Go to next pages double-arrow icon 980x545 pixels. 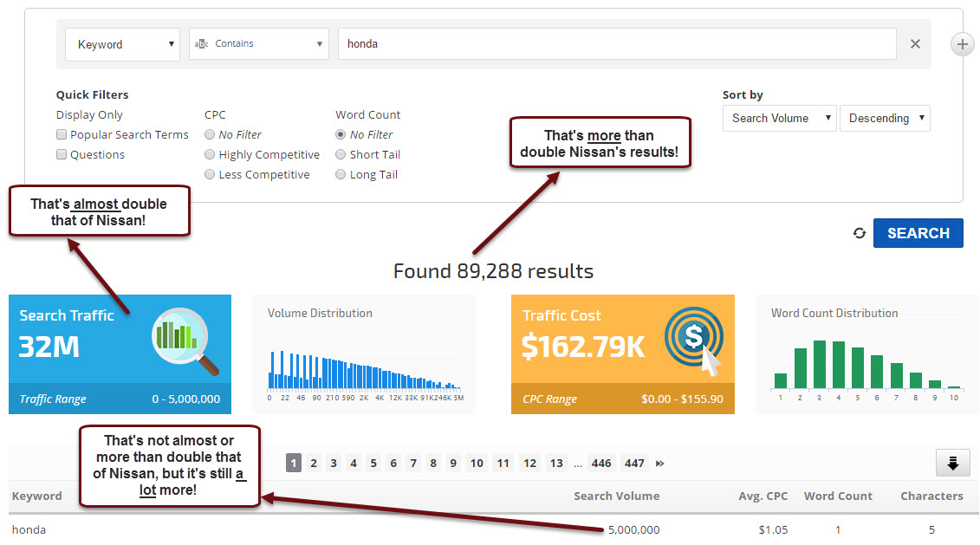pos(660,464)
